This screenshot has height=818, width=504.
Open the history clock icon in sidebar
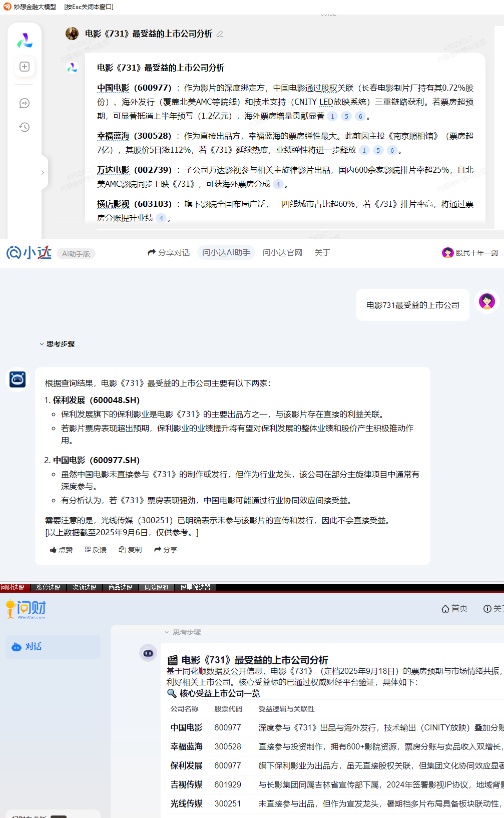[x=25, y=127]
